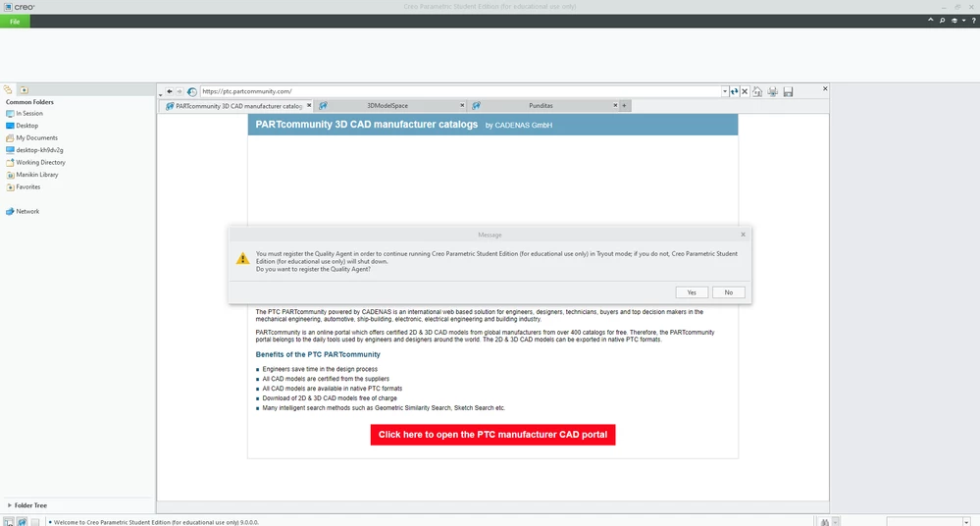Image resolution: width=980 pixels, height=526 pixels.
Task: Click the Favorites navigator icon
Action: point(24,90)
